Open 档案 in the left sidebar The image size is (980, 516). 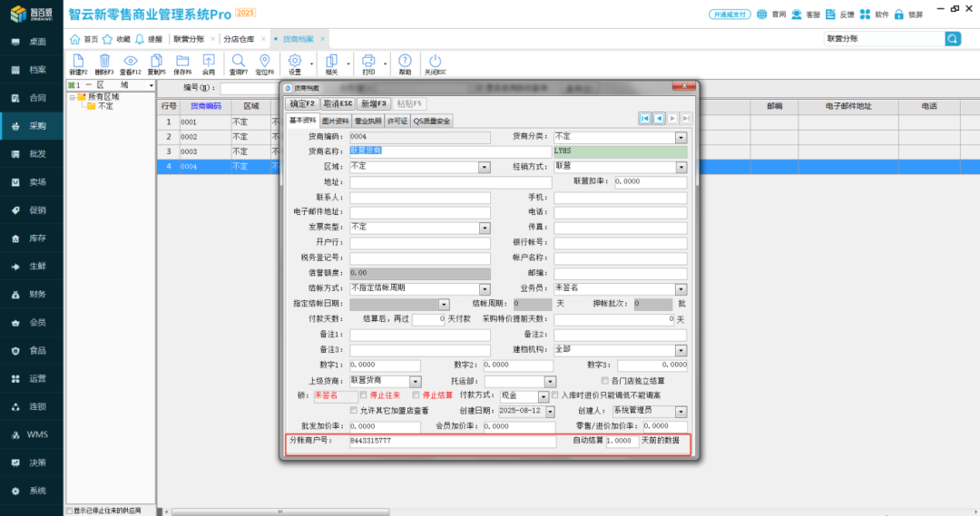(x=31, y=70)
